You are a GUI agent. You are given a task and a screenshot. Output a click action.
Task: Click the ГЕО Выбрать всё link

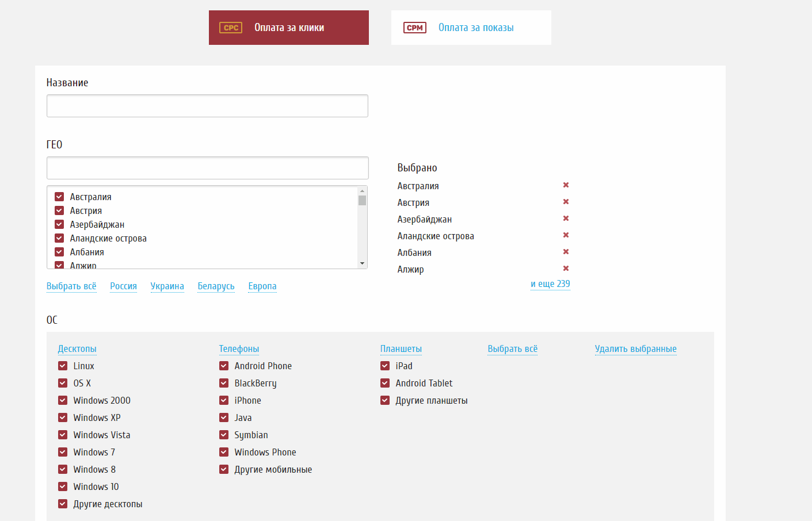coord(71,286)
